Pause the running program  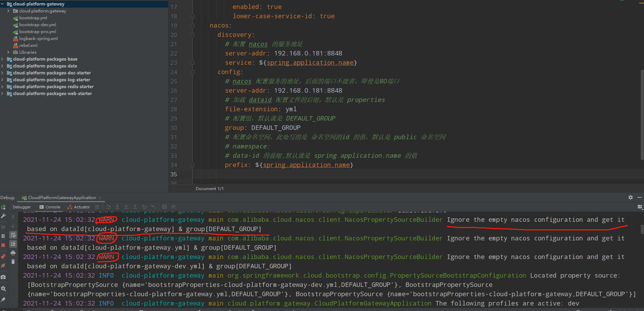coord(3,236)
